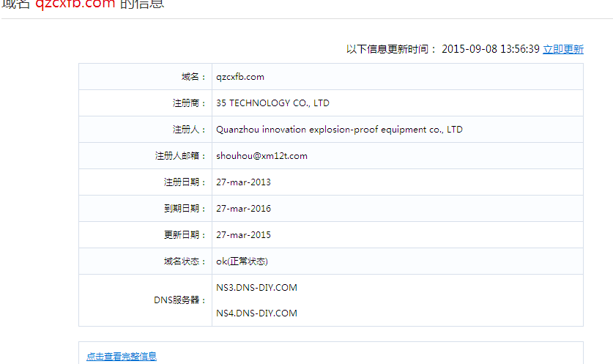Viewport: 613px width, 364px height.
Task: Click update date 27-mar-2015
Action: (x=244, y=235)
